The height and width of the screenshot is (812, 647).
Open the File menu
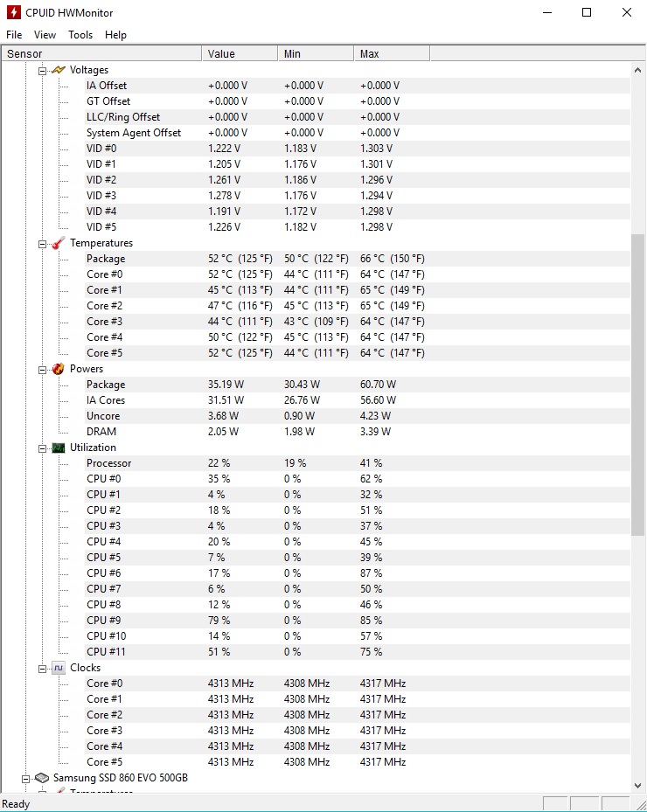pos(14,35)
